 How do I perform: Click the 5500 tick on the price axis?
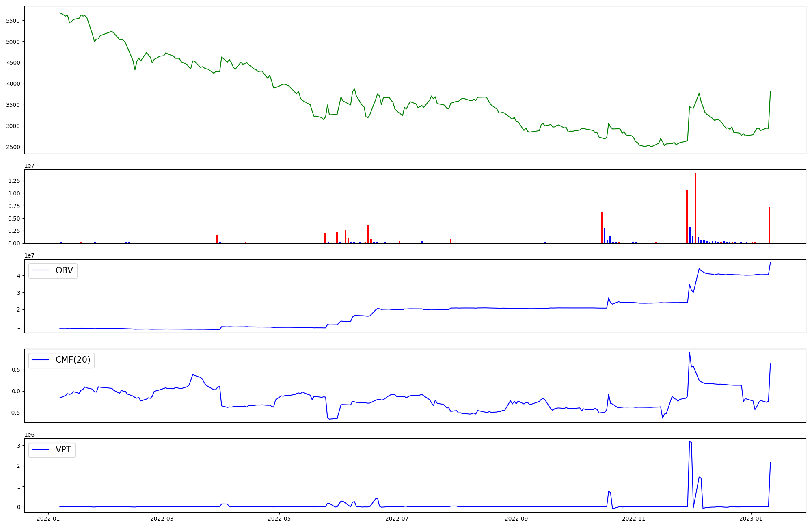pos(14,21)
